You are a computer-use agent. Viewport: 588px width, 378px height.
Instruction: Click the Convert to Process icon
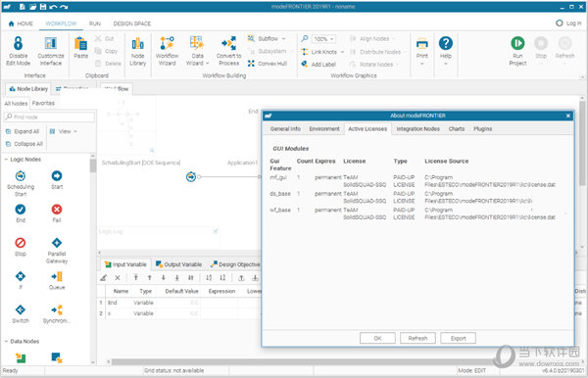point(228,43)
